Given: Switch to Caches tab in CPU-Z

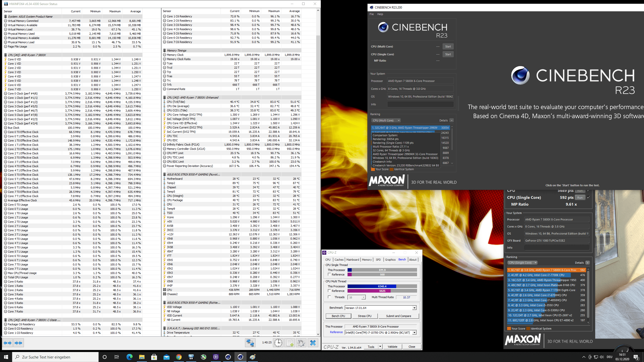Looking at the screenshot, I should (339, 260).
